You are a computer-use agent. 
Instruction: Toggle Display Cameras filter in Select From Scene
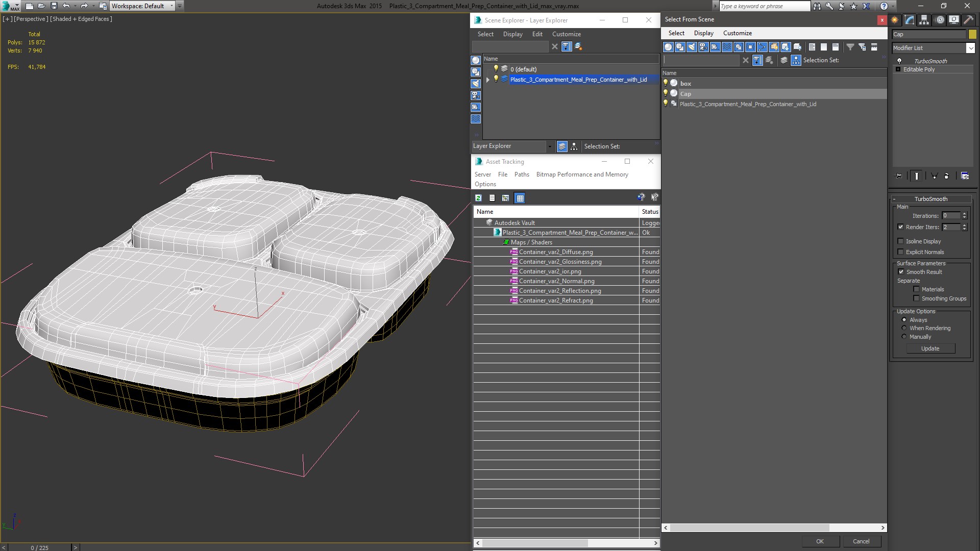(x=703, y=47)
